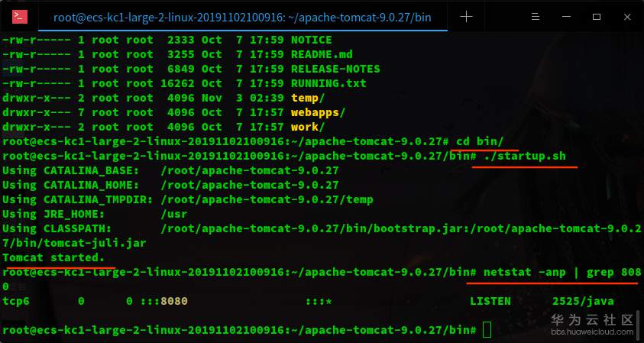Click the 'cd bin/' command text
Image resolution: width=644 pixels, height=343 pixels.
480,141
